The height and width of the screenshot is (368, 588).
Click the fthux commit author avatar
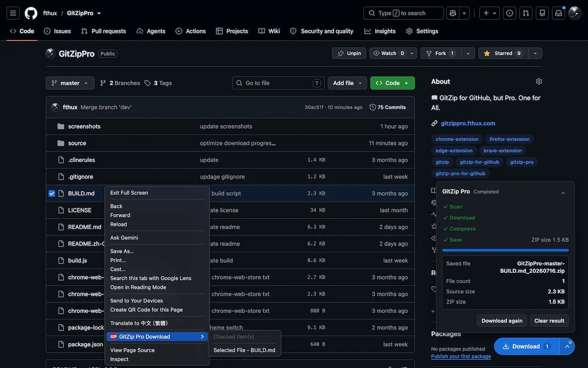click(56, 107)
